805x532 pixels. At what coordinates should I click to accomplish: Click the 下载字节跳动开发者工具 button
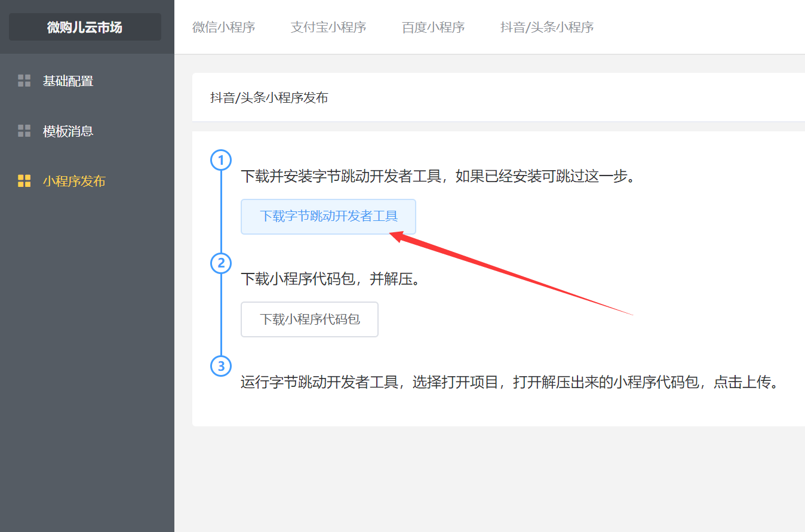pos(328,216)
